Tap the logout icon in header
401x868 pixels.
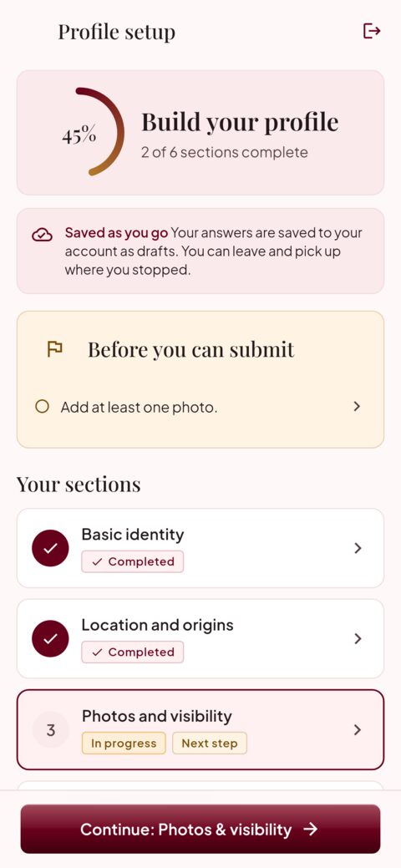[x=372, y=31]
